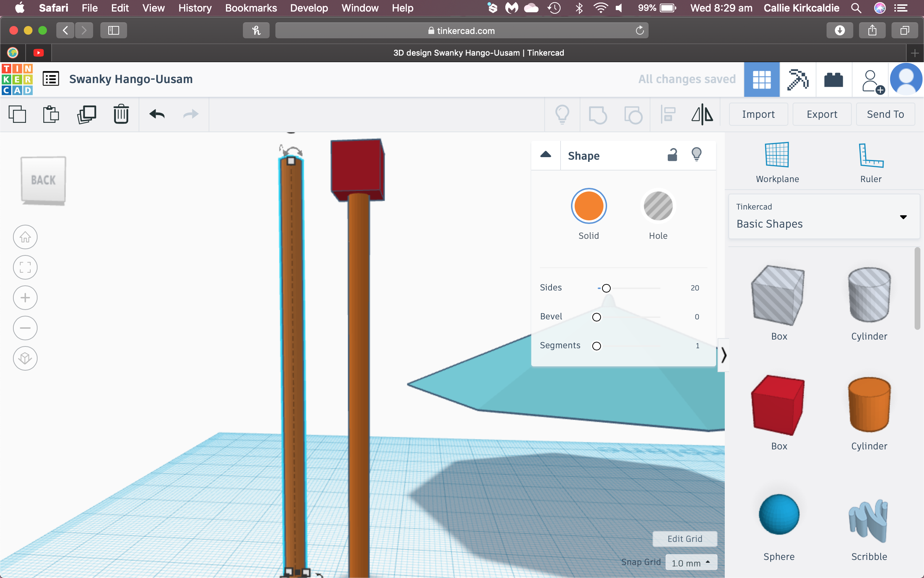Click the Send To button
This screenshot has height=578, width=924.
click(885, 114)
